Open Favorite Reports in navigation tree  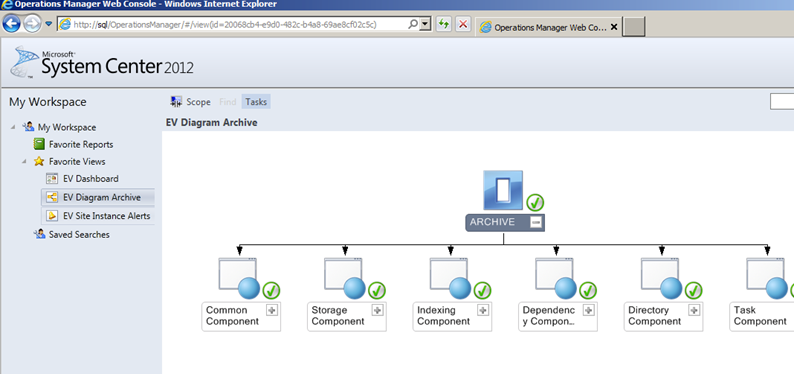(x=81, y=145)
